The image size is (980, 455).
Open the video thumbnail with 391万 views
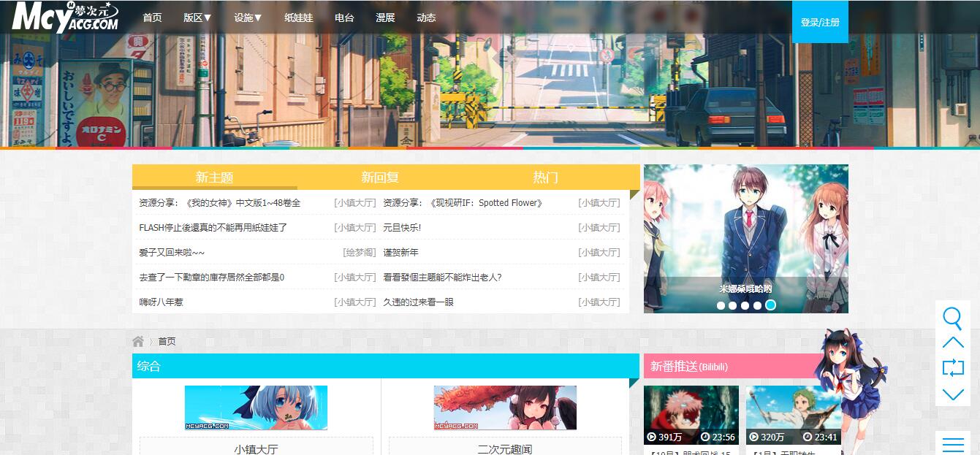click(691, 415)
